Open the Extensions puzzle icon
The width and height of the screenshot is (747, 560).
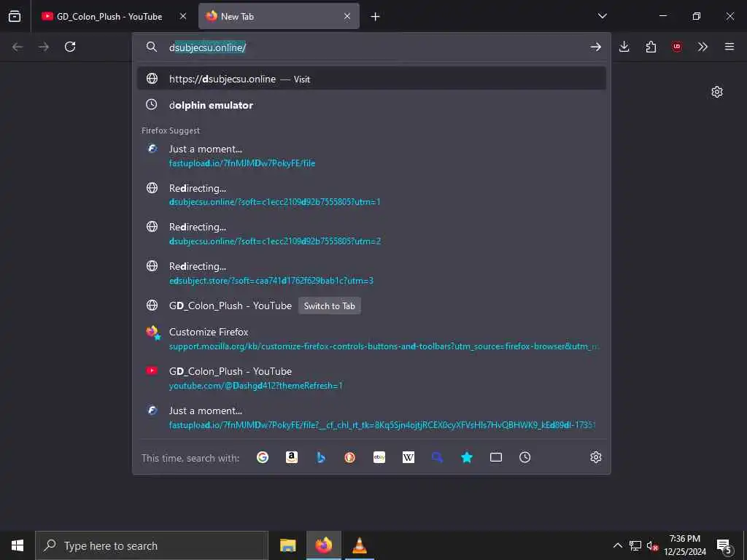[x=651, y=47]
